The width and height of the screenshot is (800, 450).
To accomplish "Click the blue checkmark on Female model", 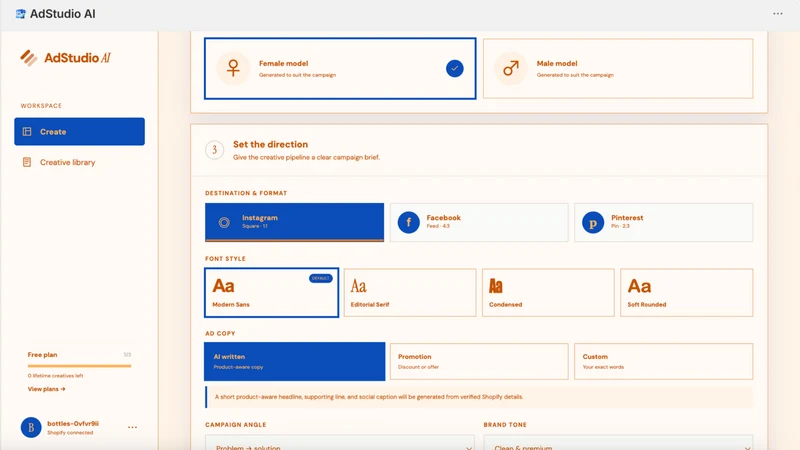I will pos(455,68).
